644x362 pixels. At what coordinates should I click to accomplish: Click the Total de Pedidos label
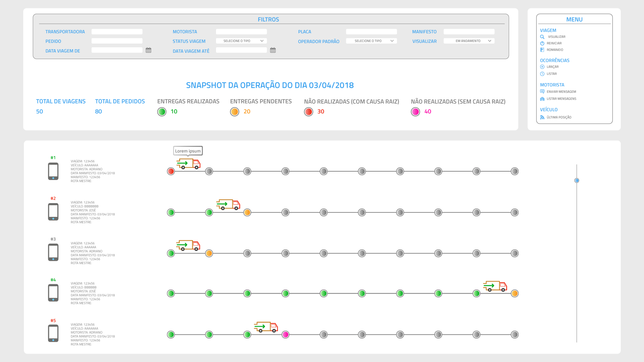click(120, 101)
